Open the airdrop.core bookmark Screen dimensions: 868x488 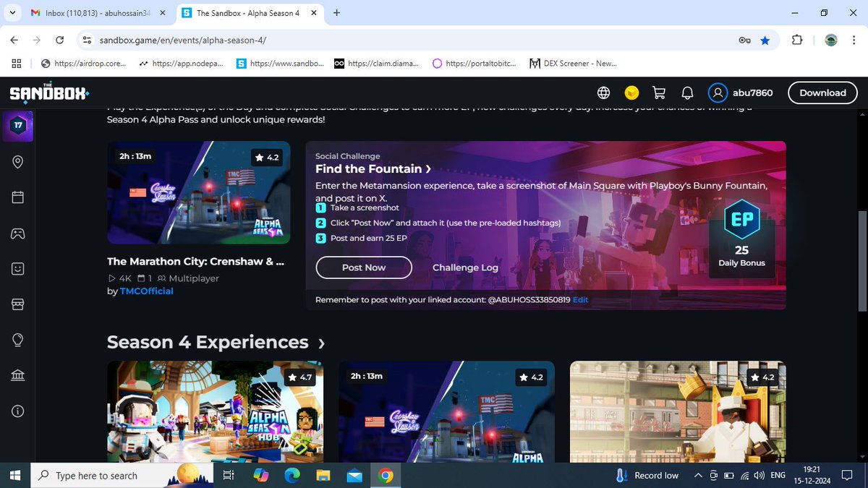[x=84, y=64]
